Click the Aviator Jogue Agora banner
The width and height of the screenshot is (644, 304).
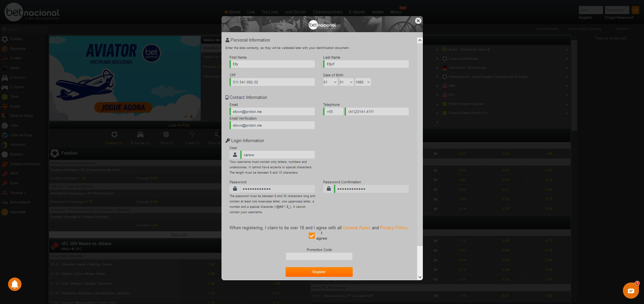coord(125,78)
